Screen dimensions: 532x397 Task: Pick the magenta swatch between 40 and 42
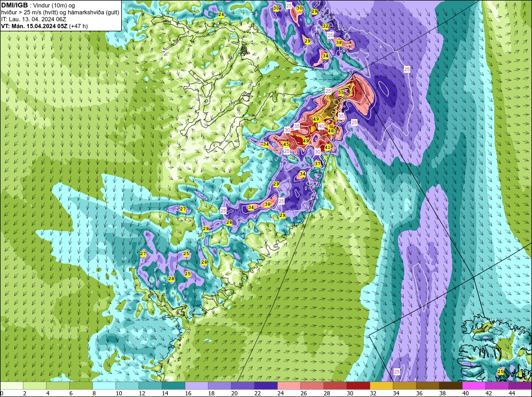[x=474, y=385]
